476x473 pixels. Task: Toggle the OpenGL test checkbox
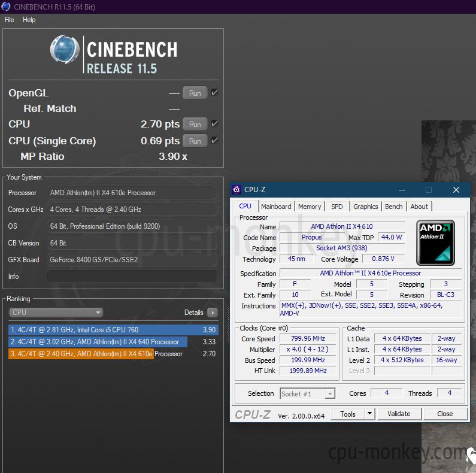[214, 93]
